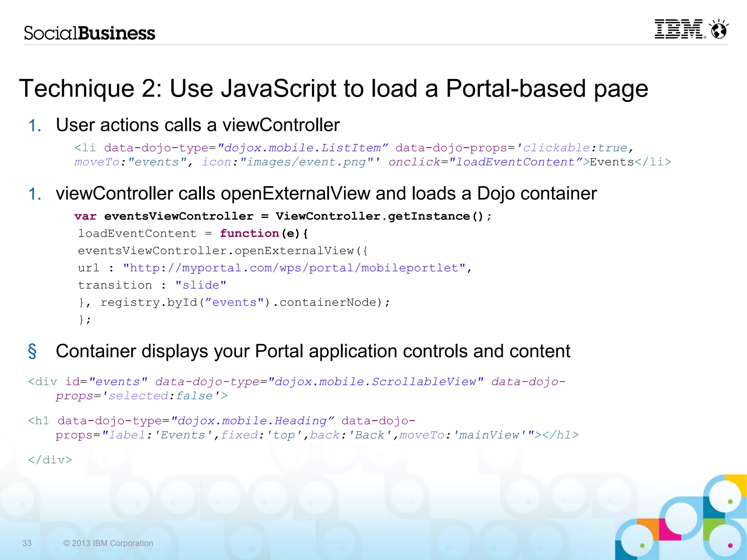This screenshot has height=560, width=747.
Task: Click '© 2013 IBM Corporation' footer
Action: coord(108,543)
